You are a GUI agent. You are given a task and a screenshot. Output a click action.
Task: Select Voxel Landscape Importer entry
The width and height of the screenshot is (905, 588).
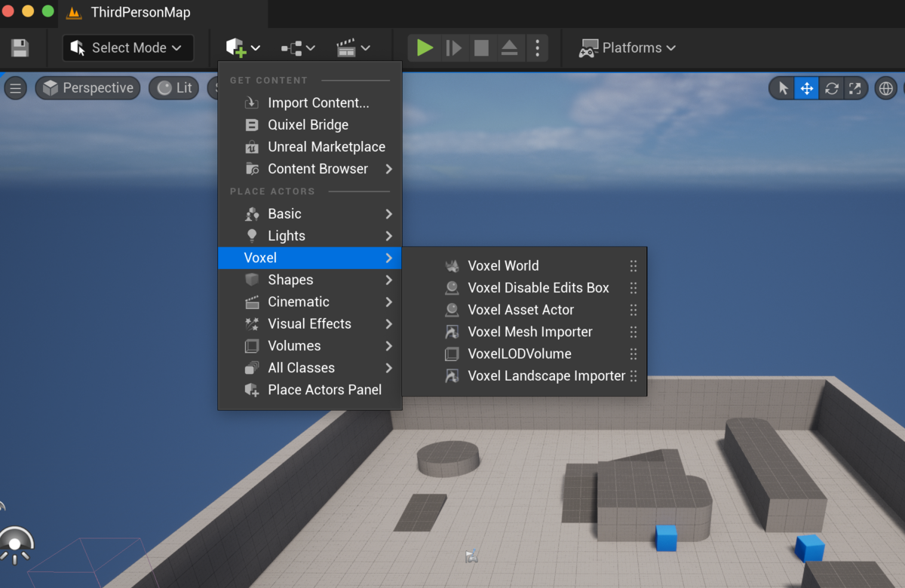coord(524,375)
